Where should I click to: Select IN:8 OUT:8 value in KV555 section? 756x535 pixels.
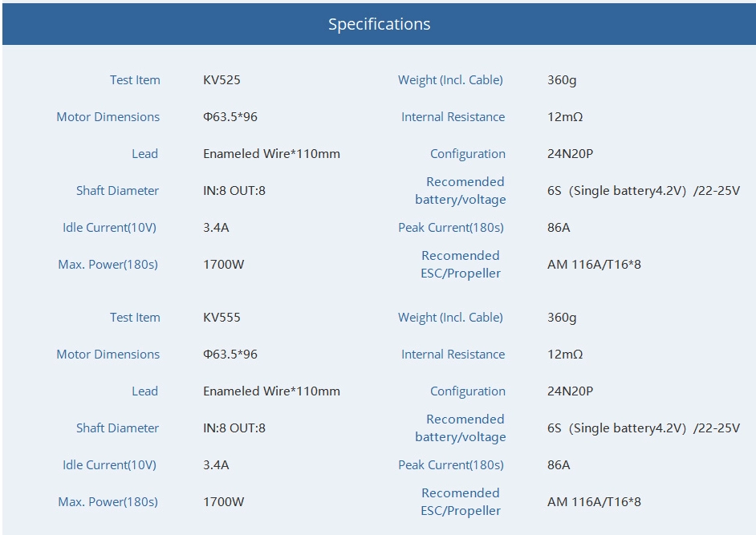coord(234,428)
